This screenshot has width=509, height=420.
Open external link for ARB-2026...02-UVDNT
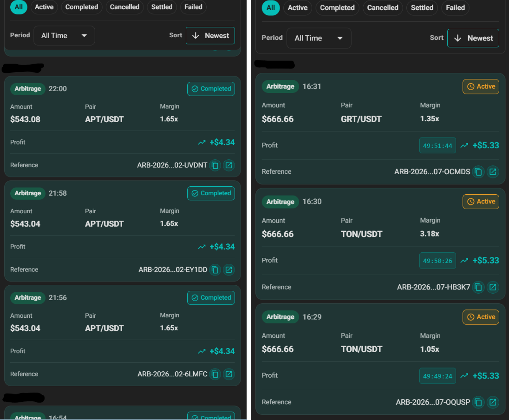[229, 165]
